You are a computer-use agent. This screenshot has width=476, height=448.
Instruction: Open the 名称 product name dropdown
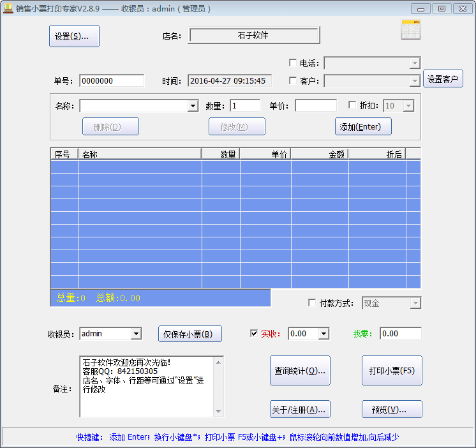pos(193,106)
